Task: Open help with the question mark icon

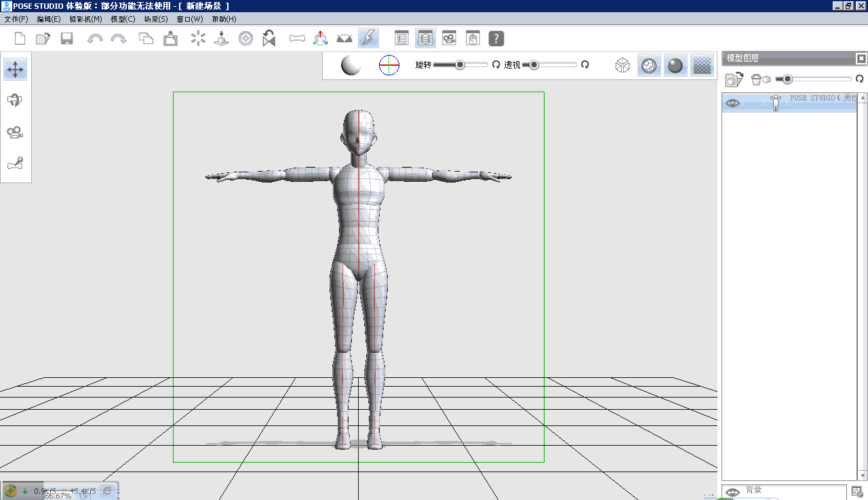Action: pos(496,39)
